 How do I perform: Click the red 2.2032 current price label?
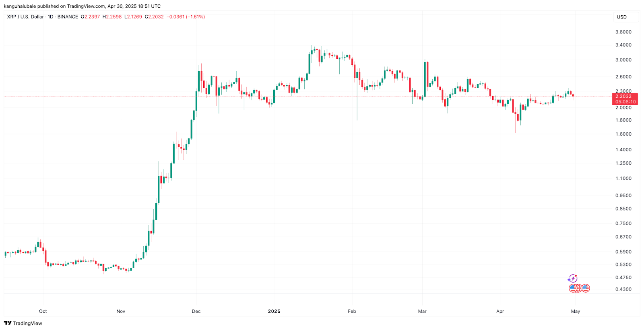pyautogui.click(x=625, y=97)
